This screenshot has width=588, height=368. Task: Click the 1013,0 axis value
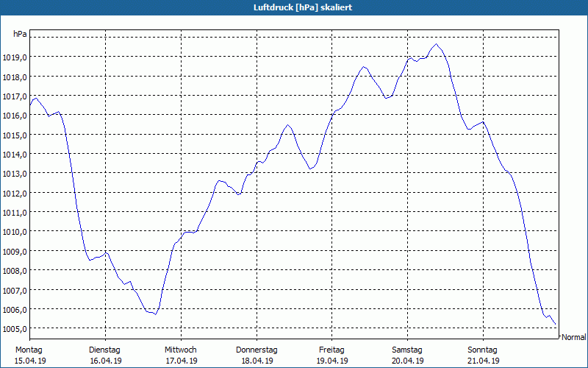point(15,174)
